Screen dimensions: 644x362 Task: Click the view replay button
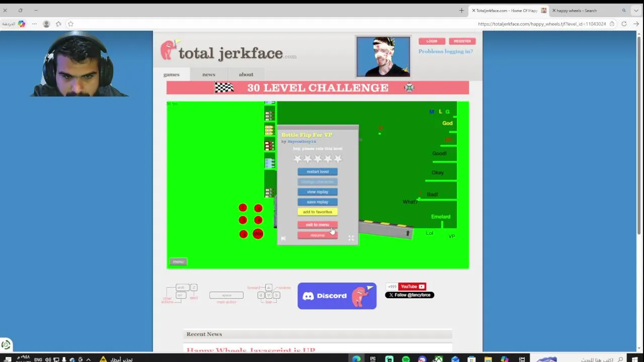(317, 192)
